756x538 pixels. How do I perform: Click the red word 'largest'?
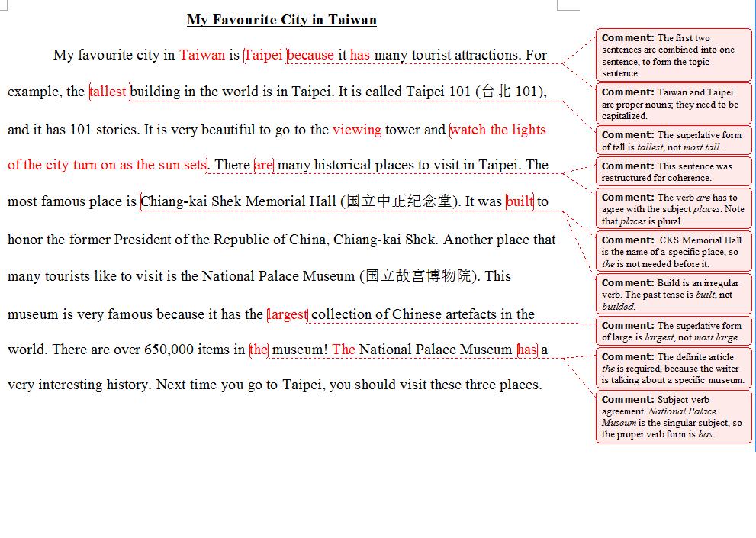[288, 314]
